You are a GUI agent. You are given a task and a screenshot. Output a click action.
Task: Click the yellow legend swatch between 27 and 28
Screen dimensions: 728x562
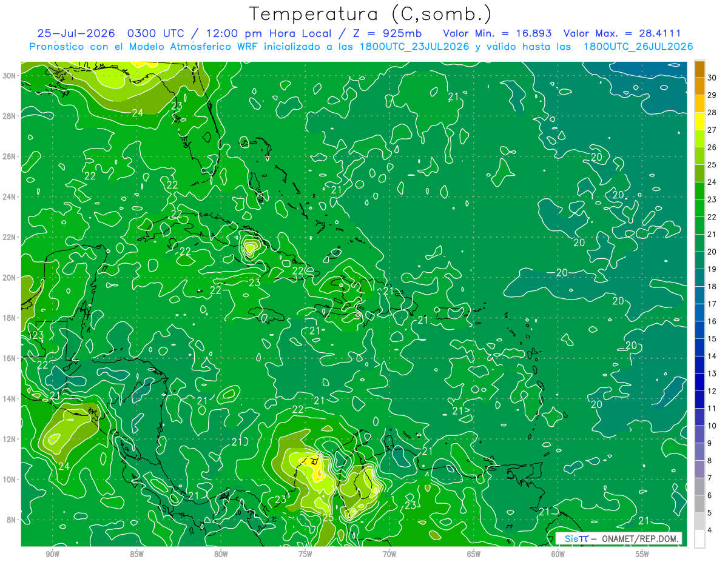point(699,121)
